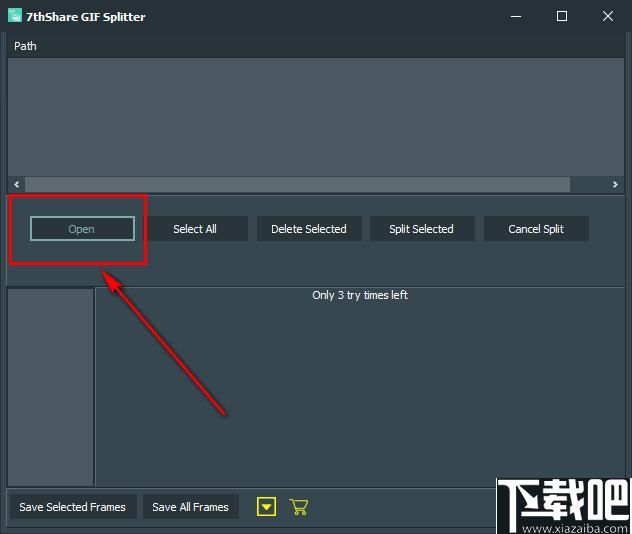Click the scrollbar right arrow
Image resolution: width=632 pixels, height=534 pixels.
pos(615,184)
